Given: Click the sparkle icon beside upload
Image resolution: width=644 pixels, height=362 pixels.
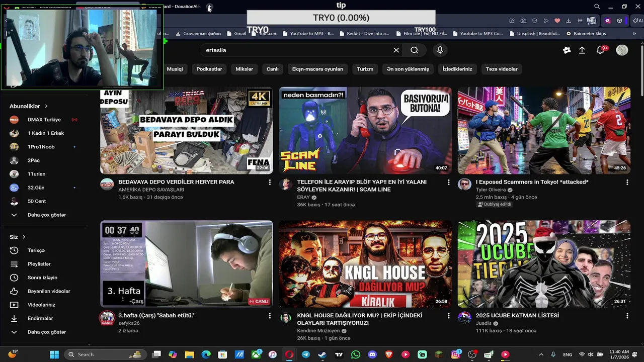Looking at the screenshot, I should tap(567, 50).
